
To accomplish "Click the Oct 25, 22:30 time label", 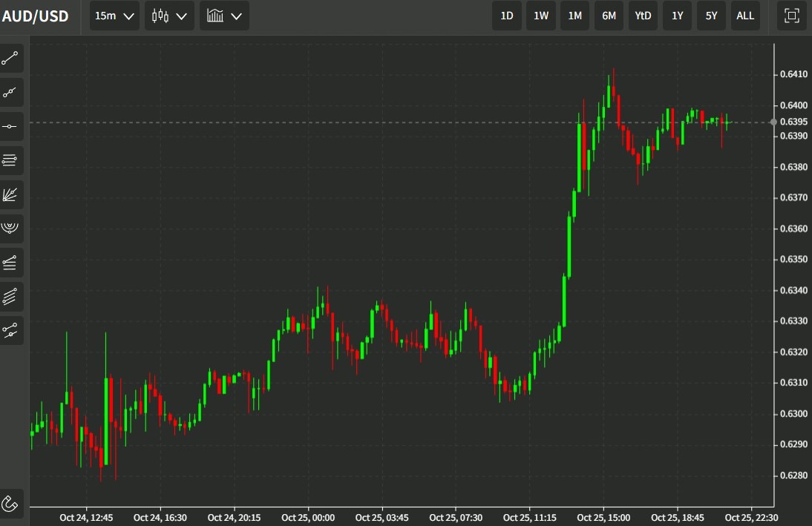I will point(751,518).
